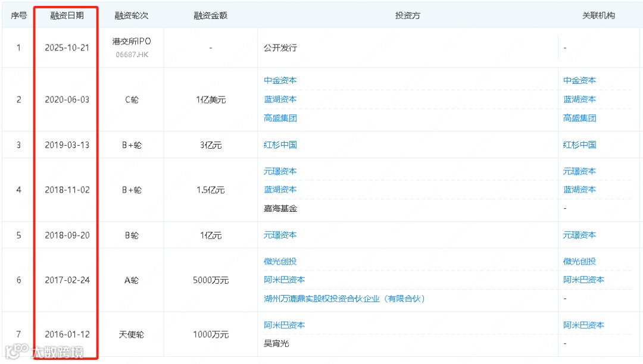Select the date 2018-11-02
This screenshot has height=364, width=643.
(67, 190)
